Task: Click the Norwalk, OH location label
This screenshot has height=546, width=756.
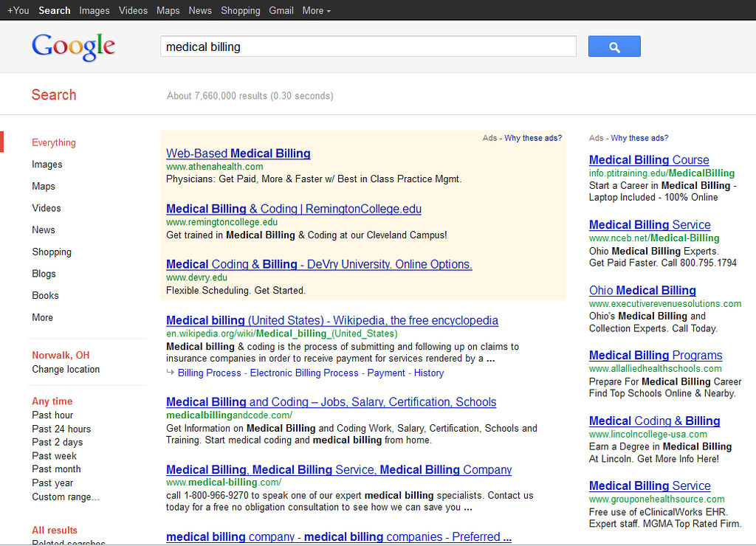Action: 61,355
